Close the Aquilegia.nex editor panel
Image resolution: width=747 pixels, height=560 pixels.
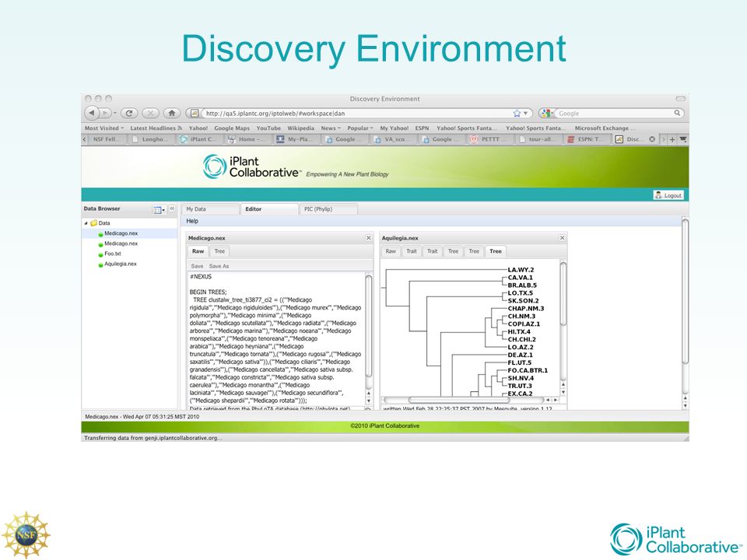[562, 238]
